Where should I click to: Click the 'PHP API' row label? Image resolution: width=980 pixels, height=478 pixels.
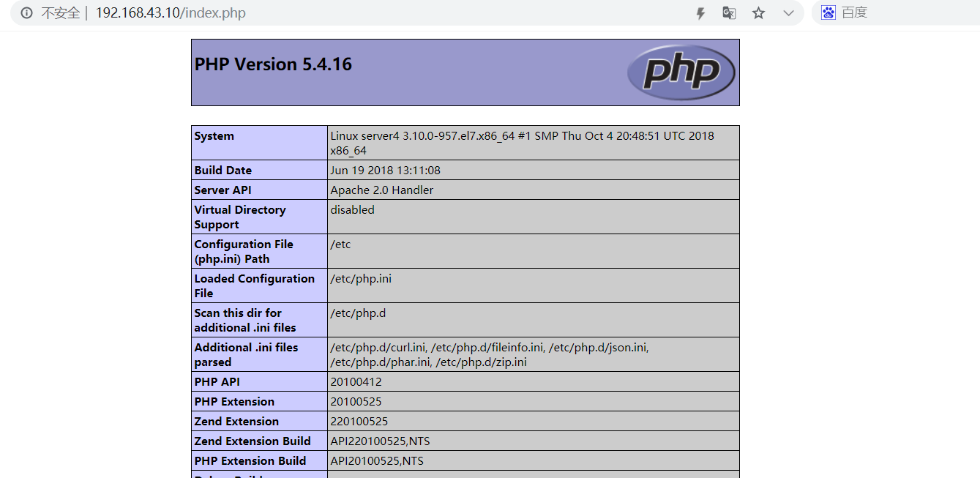tap(217, 382)
